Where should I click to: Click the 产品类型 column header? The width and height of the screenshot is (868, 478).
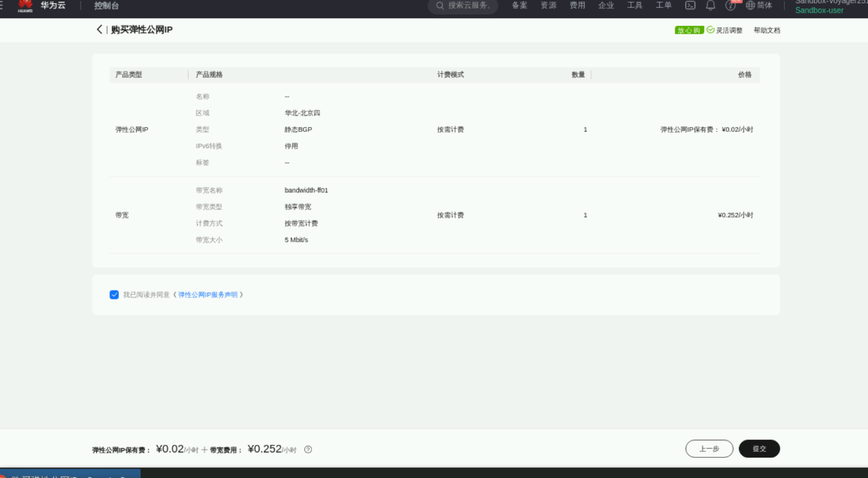point(129,75)
